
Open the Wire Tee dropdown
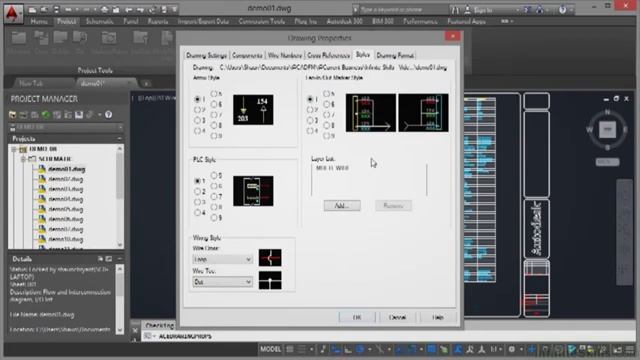point(222,282)
